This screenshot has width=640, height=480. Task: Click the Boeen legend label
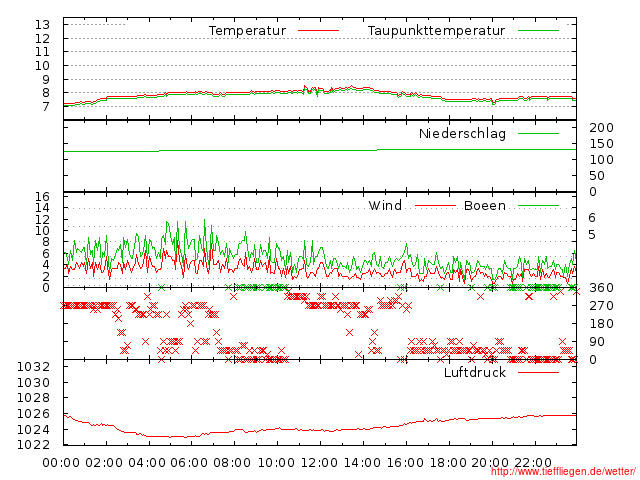484,205
